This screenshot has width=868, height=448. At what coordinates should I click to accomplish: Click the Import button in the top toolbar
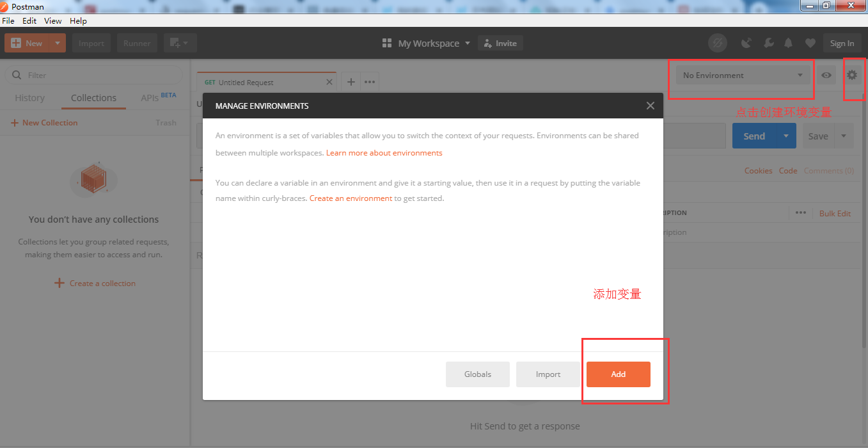click(91, 43)
